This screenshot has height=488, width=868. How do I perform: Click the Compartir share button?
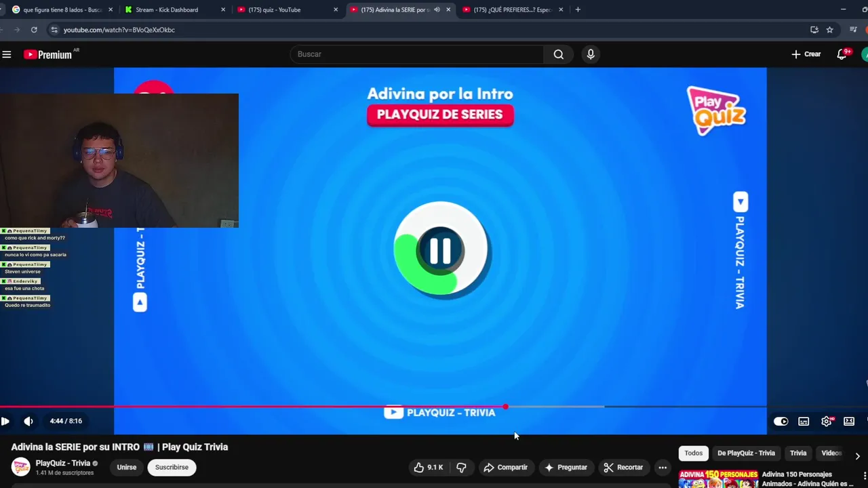coord(506,467)
